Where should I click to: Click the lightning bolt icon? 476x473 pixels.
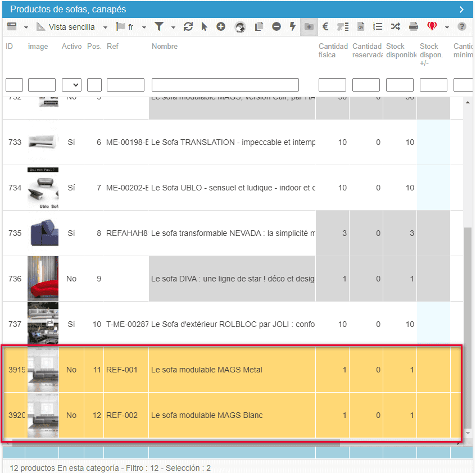tap(292, 26)
